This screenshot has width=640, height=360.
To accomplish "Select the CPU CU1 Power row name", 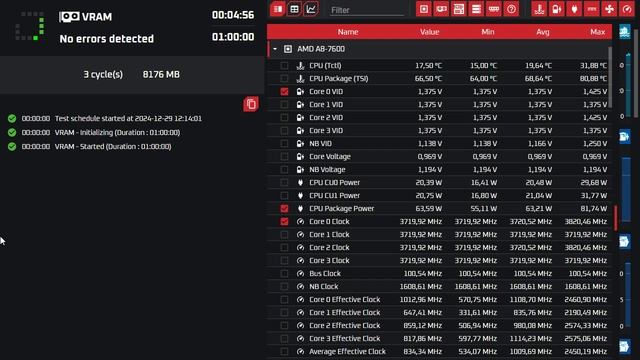I will pyautogui.click(x=334, y=196).
